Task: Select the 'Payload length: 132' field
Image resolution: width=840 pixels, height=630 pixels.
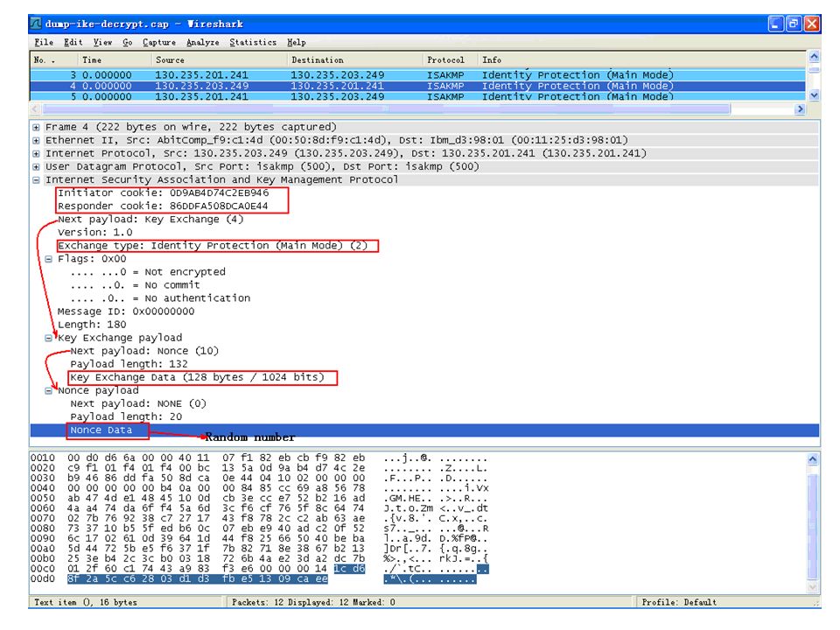Action: coord(129,364)
